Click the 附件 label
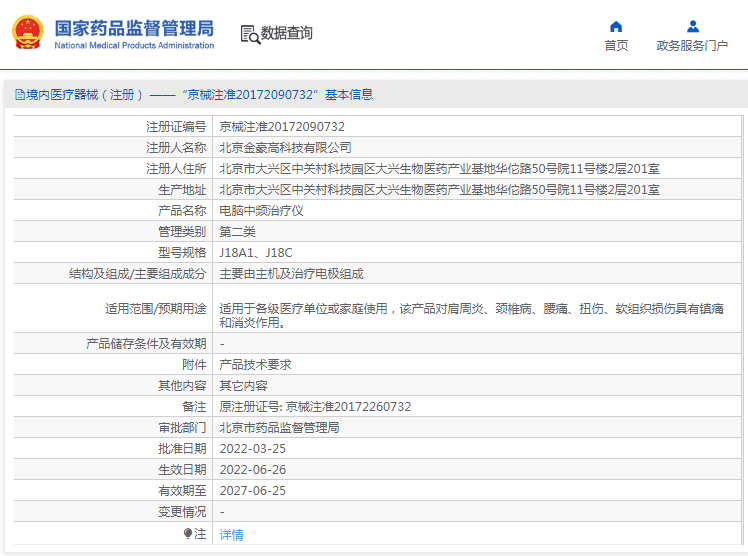 194,365
